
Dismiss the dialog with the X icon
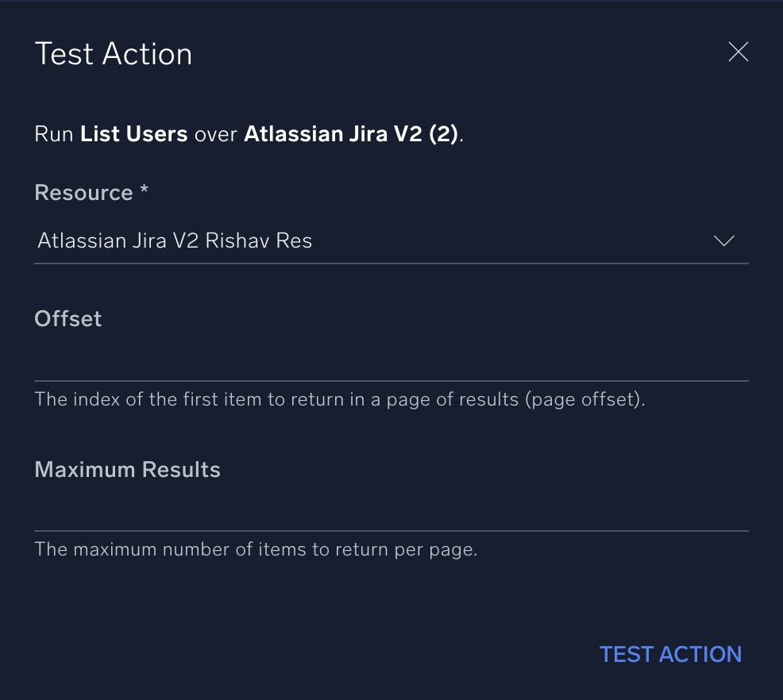738,52
